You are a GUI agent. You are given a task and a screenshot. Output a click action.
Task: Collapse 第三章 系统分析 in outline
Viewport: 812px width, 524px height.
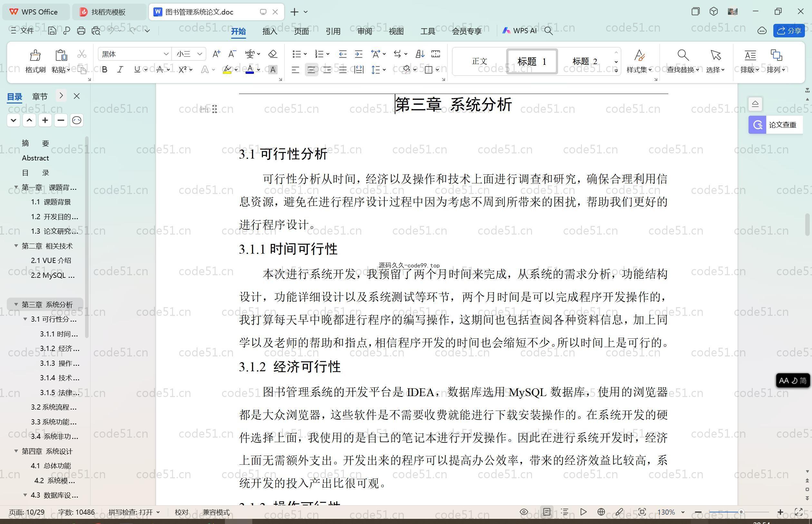point(16,304)
